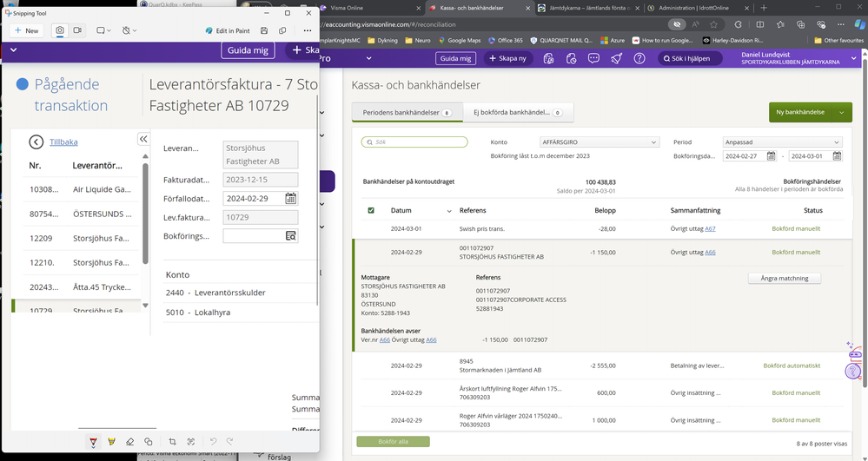
Task: Click Visma clock document icon in header
Action: (572, 58)
